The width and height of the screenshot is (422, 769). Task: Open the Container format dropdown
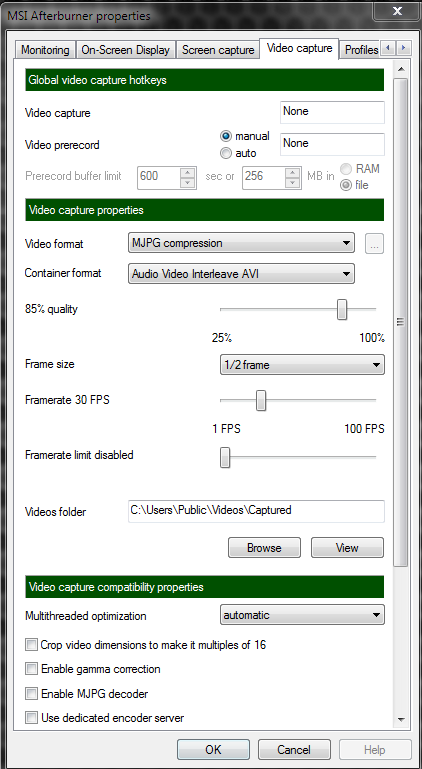click(x=241, y=274)
